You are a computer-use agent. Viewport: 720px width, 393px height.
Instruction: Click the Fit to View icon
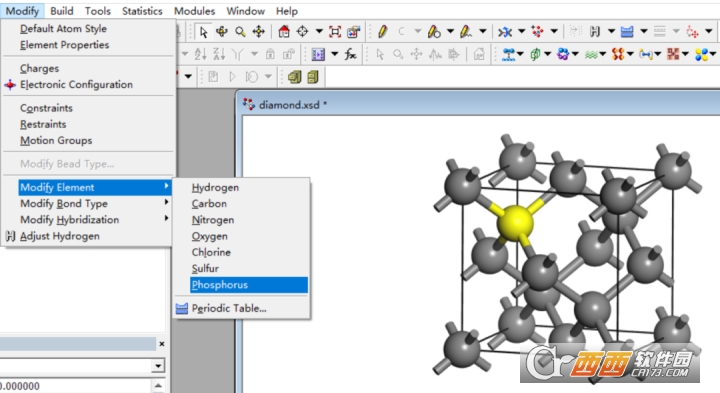tap(335, 31)
